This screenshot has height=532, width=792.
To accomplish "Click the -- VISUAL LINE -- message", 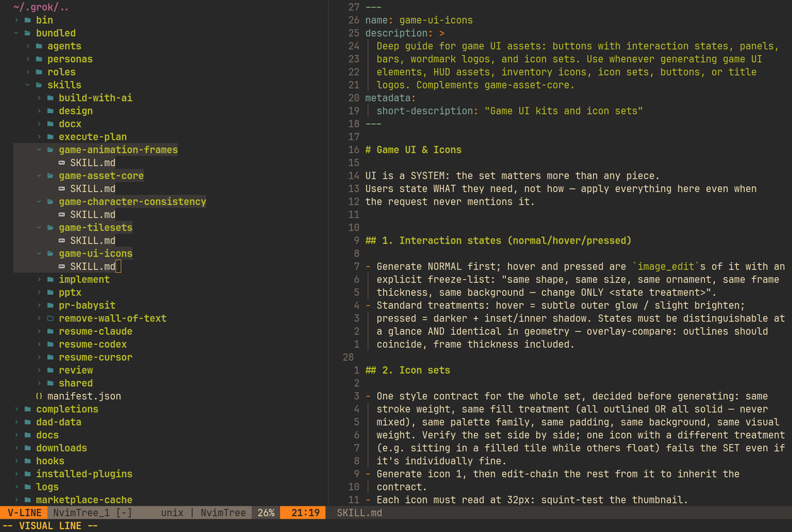I will [50, 526].
